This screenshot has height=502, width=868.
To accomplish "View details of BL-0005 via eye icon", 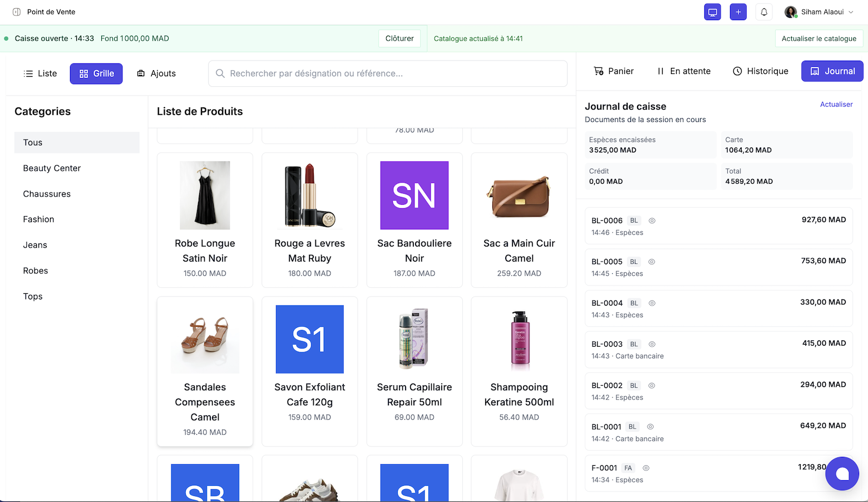I will 652,262.
